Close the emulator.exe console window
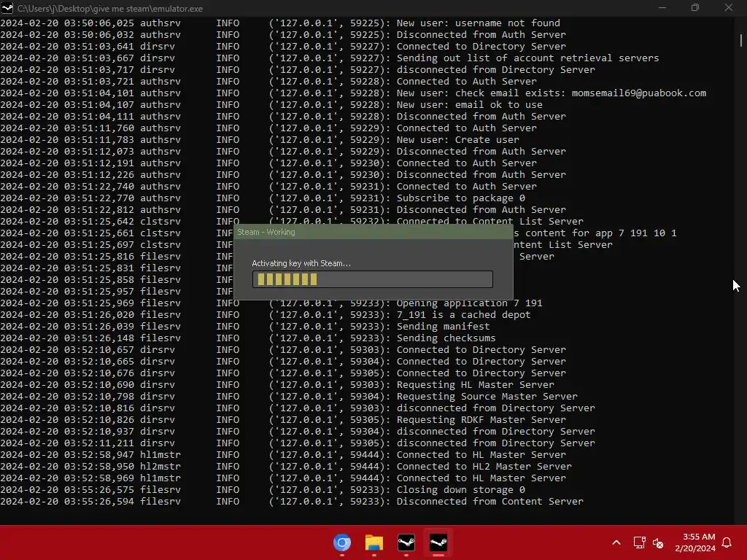This screenshot has width=747, height=560. click(x=729, y=8)
